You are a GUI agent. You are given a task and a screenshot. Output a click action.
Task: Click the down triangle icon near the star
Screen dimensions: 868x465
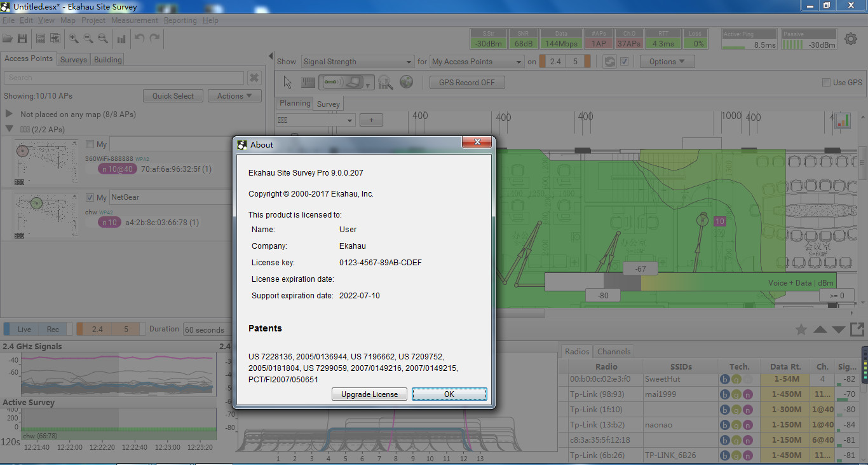(839, 330)
